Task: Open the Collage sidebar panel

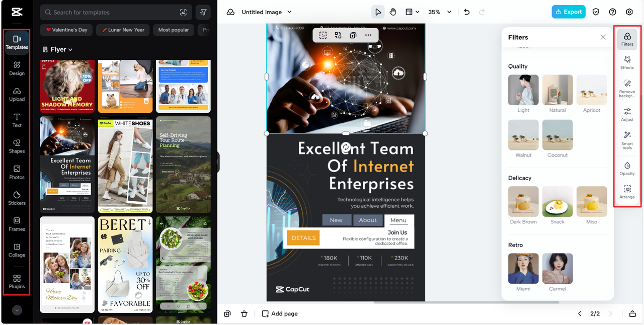Action: [x=17, y=251]
